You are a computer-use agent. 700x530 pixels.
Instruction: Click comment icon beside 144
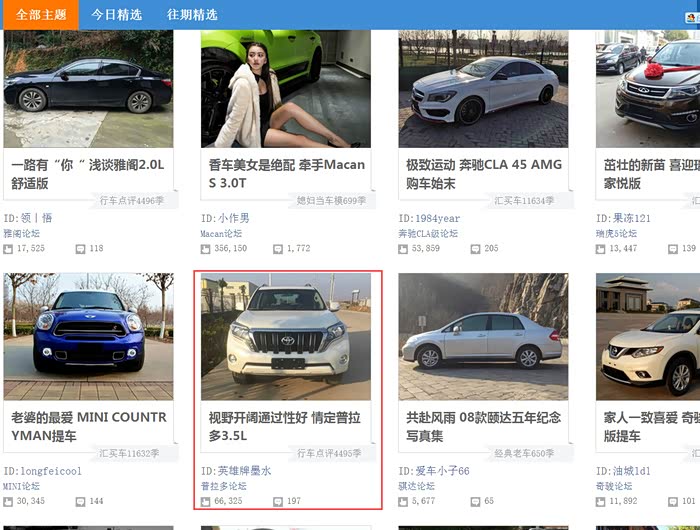[80, 502]
